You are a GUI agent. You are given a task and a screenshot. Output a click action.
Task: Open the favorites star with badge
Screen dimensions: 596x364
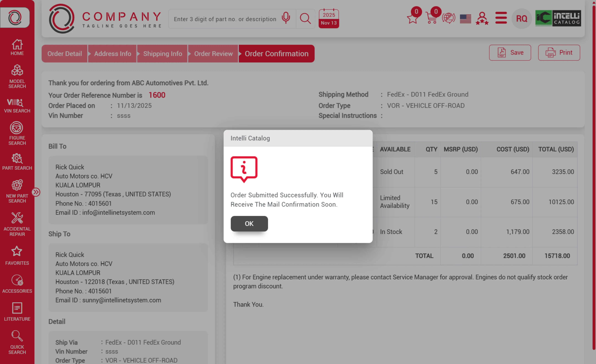[x=412, y=18]
